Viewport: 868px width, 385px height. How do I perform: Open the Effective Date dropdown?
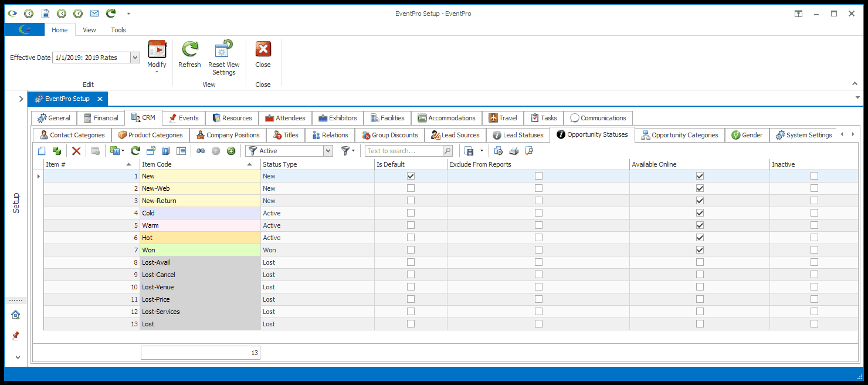(135, 58)
